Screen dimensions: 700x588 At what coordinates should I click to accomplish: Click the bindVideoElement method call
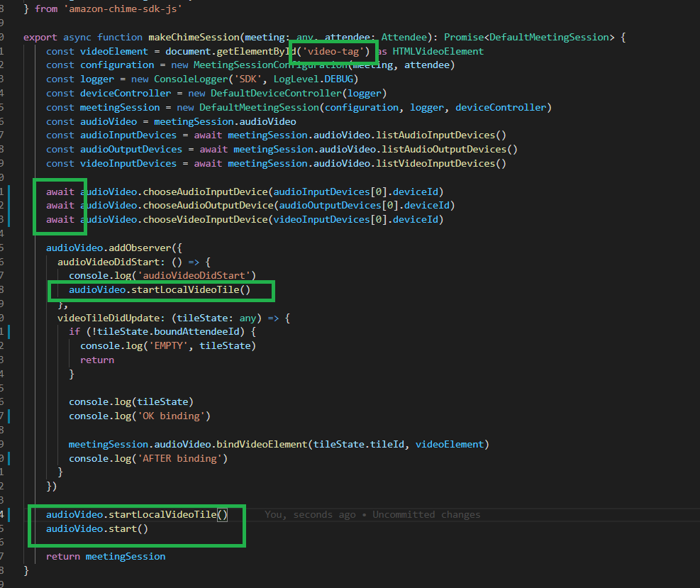[262, 445]
